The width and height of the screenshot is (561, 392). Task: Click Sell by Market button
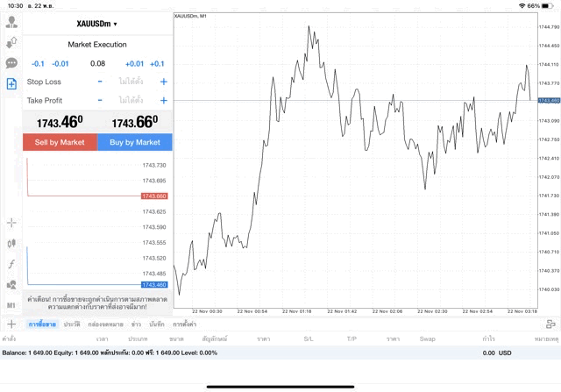60,142
